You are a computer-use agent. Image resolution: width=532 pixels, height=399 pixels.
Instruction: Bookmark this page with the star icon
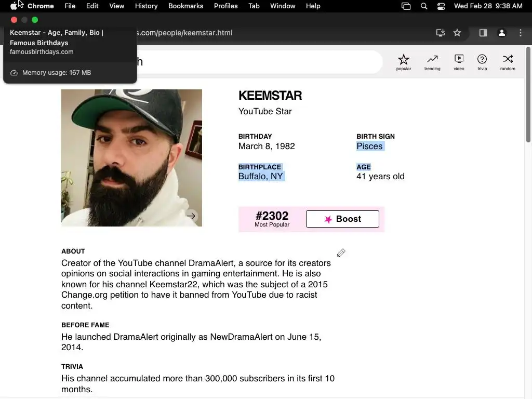point(457,33)
